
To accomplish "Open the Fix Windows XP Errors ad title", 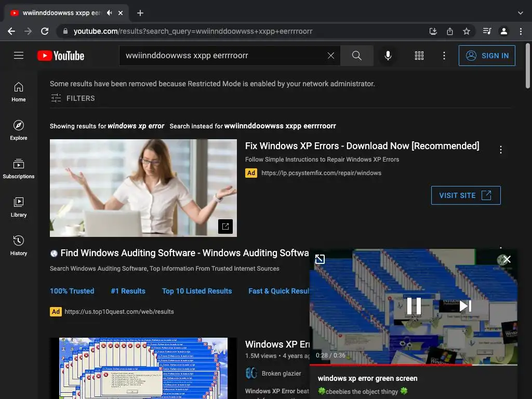I will [362, 146].
